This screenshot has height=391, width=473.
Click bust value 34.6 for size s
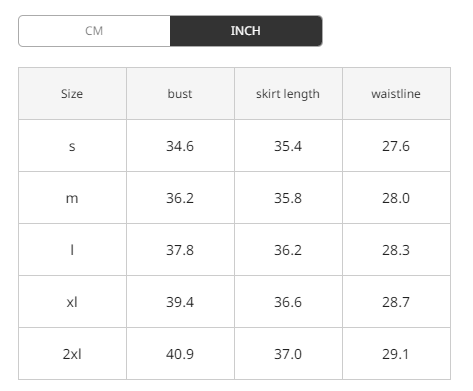tap(180, 146)
